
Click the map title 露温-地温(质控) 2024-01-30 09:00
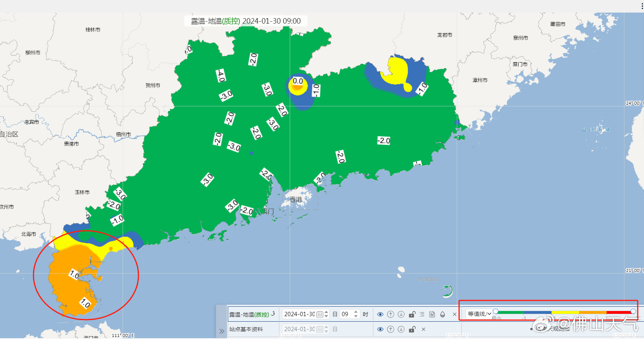(x=246, y=21)
